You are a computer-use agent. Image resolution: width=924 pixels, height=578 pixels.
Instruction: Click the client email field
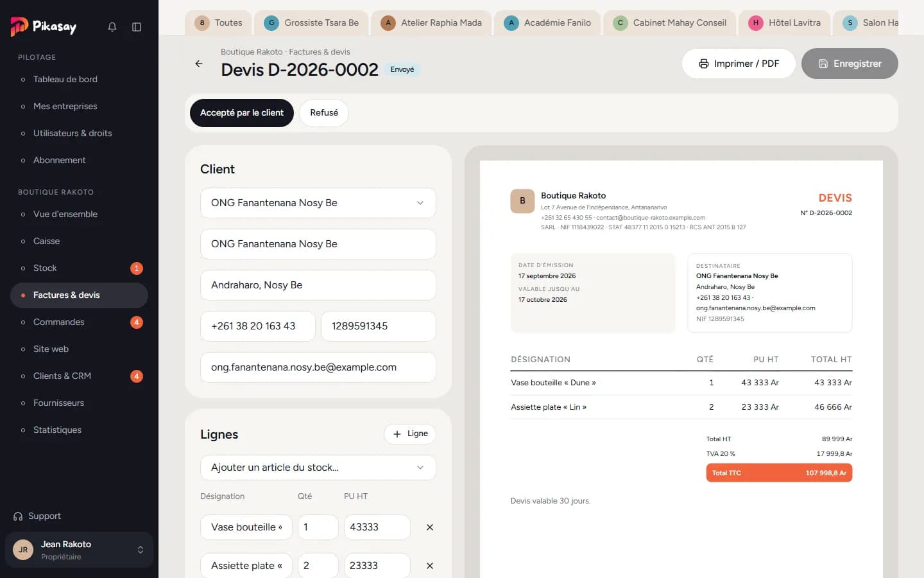[318, 367]
